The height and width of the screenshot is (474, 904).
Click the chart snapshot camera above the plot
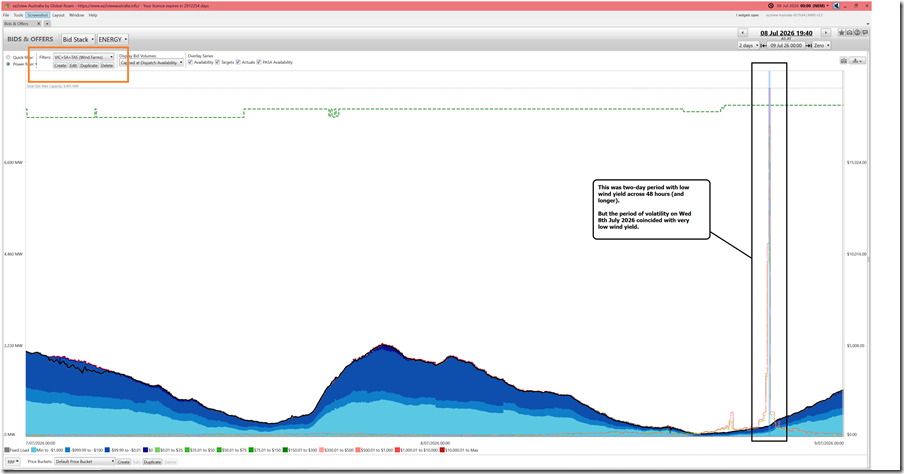(843, 61)
